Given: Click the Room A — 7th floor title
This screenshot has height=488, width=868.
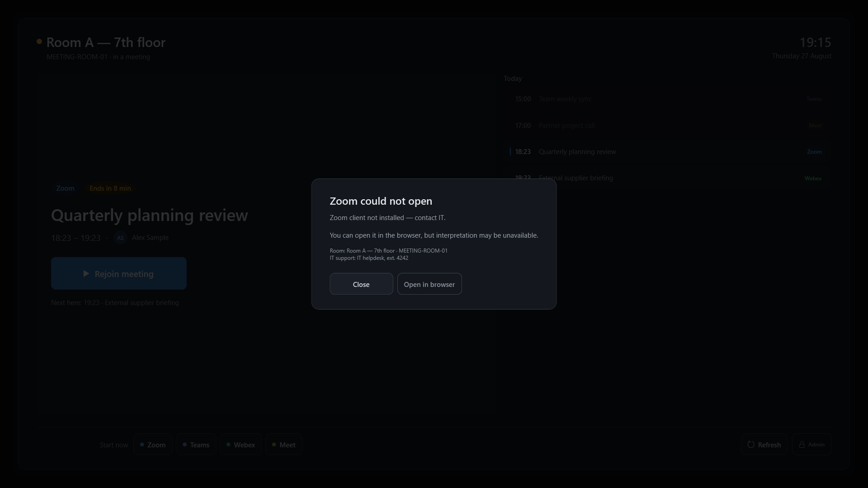Looking at the screenshot, I should coord(106,42).
